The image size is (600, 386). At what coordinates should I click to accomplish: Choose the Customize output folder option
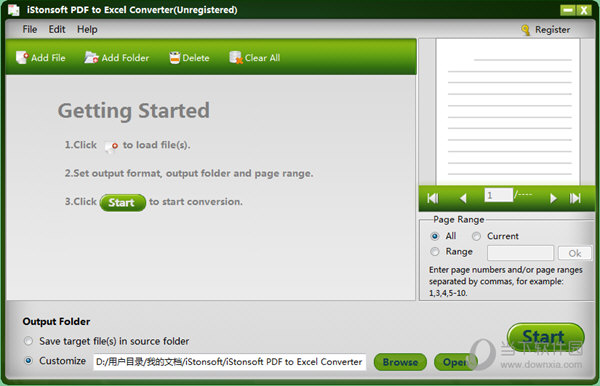pyautogui.click(x=28, y=361)
